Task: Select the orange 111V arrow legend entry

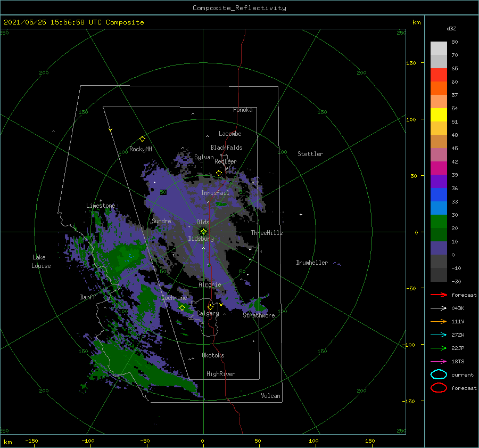Action: click(x=439, y=321)
